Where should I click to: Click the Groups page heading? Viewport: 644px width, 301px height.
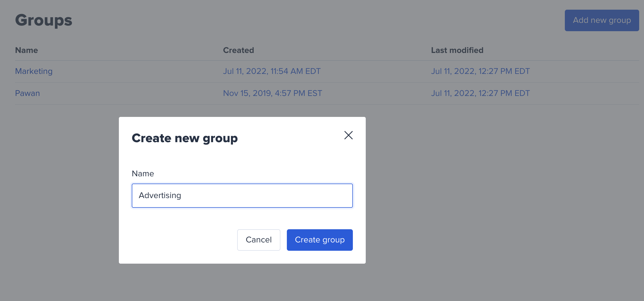(x=43, y=20)
